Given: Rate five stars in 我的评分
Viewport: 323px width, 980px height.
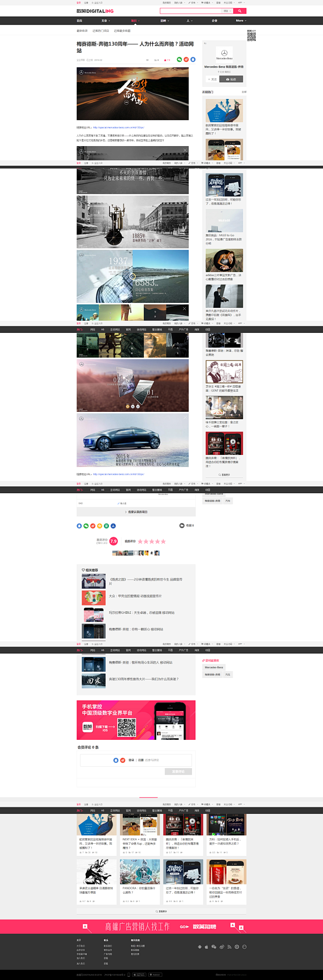Looking at the screenshot, I should click(163, 541).
